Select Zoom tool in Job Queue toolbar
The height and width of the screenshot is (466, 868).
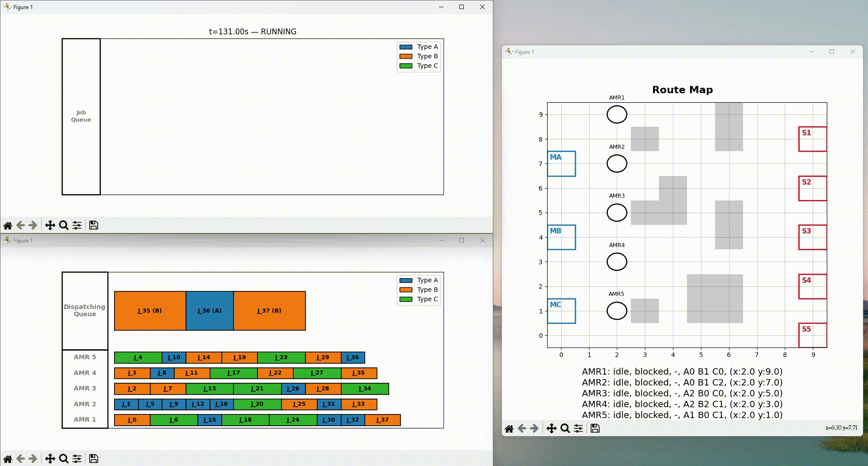point(64,225)
